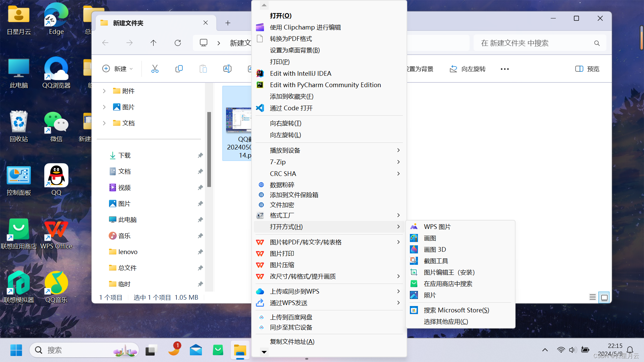Close the 新建文件夹 tab
The height and width of the screenshot is (362, 644).
[x=206, y=23]
